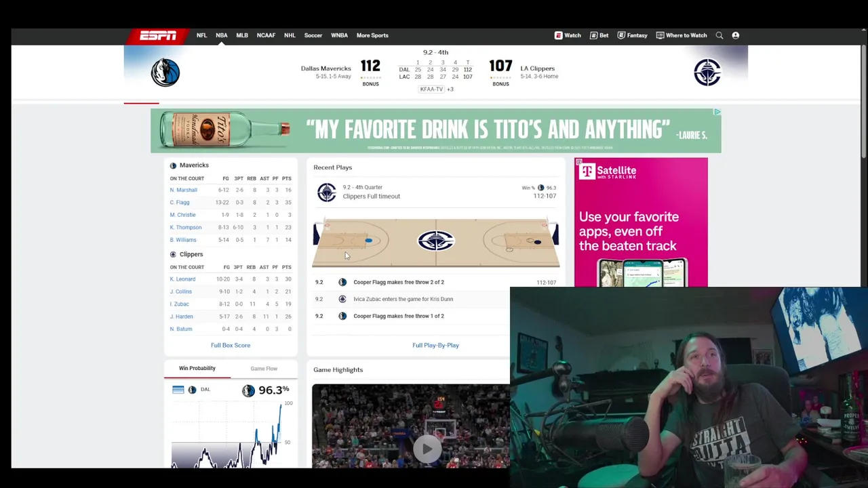868x488 pixels.
Task: Open the ESPN home logo
Action: 158,35
